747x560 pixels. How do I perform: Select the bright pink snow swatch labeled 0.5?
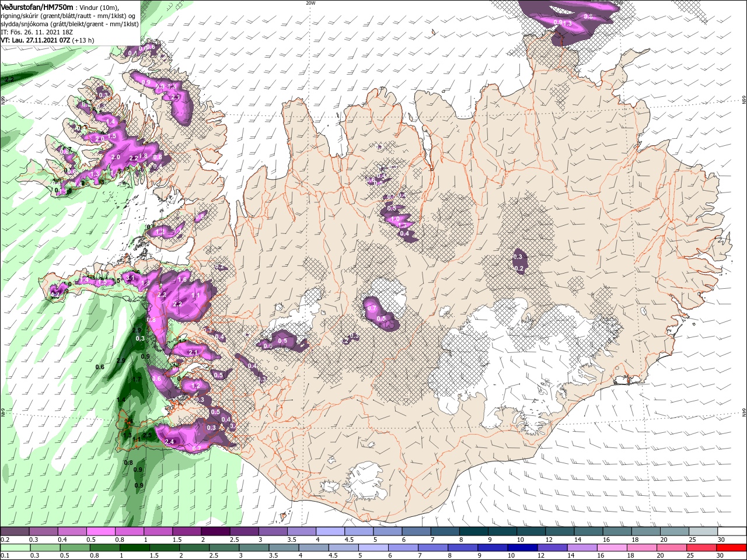[100, 531]
